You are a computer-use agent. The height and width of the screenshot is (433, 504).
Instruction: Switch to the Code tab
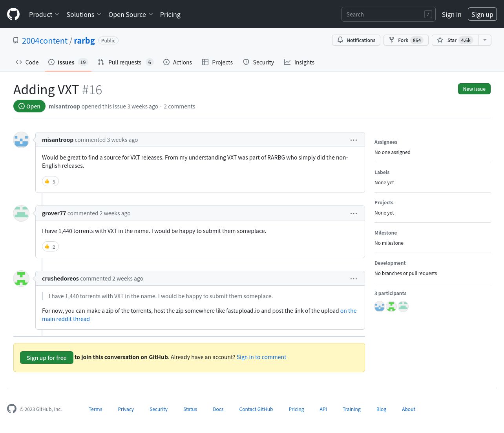point(27,62)
